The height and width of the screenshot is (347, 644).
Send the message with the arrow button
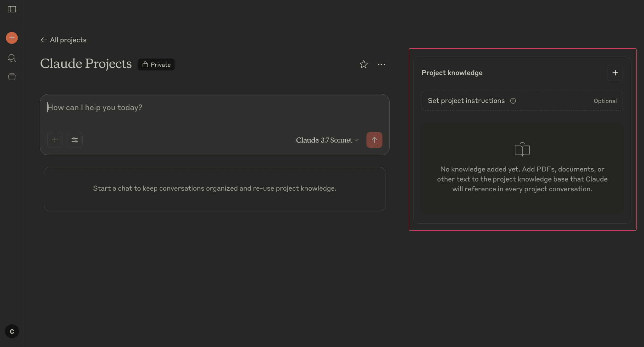(x=374, y=140)
